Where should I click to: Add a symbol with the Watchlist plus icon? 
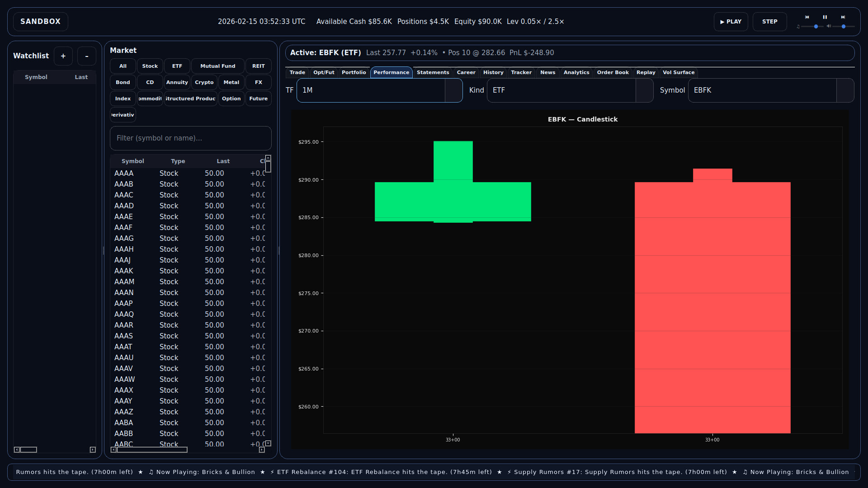[x=63, y=56]
